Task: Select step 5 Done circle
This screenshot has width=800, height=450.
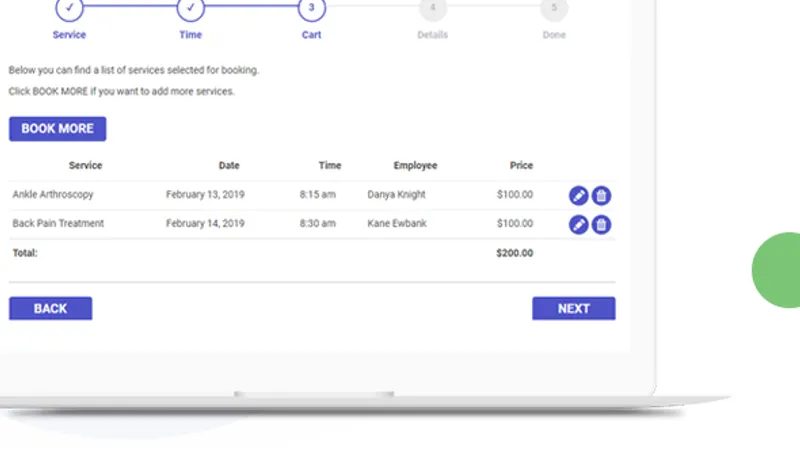Action: coord(554,8)
